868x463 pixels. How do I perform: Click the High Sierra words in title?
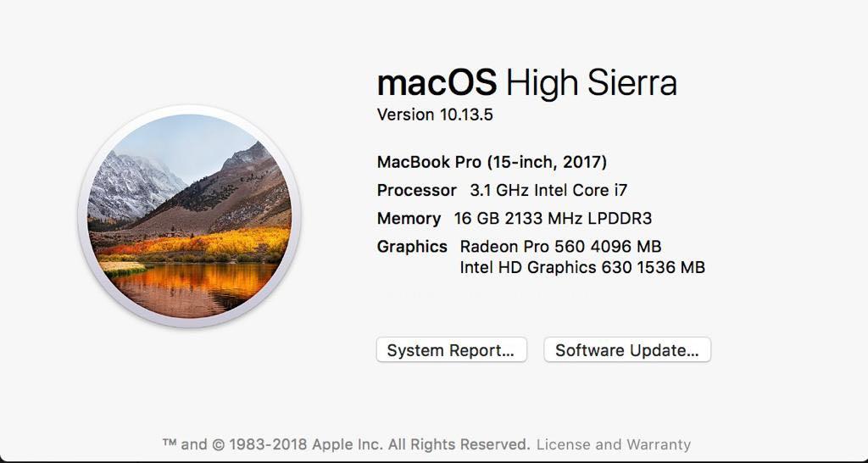(x=591, y=84)
